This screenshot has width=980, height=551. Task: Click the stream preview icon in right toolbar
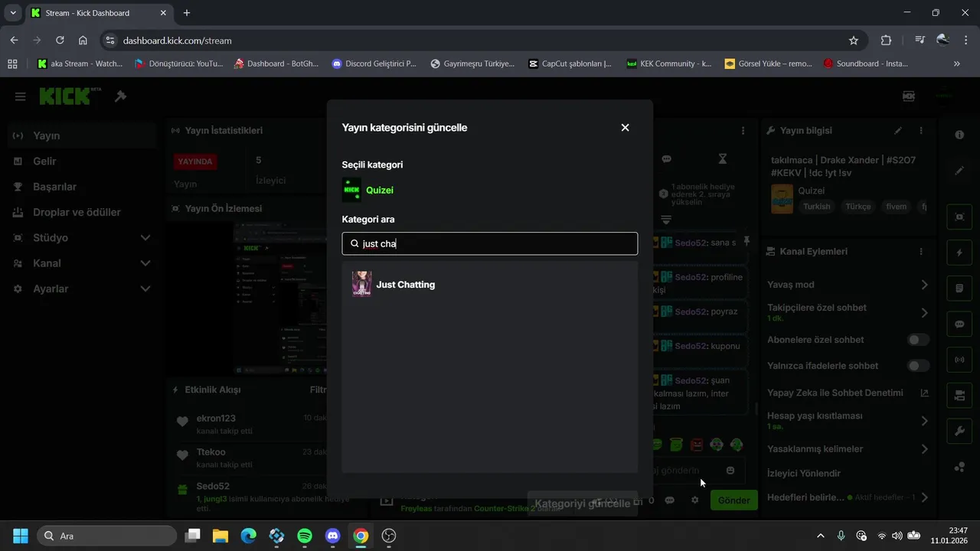pos(959,217)
